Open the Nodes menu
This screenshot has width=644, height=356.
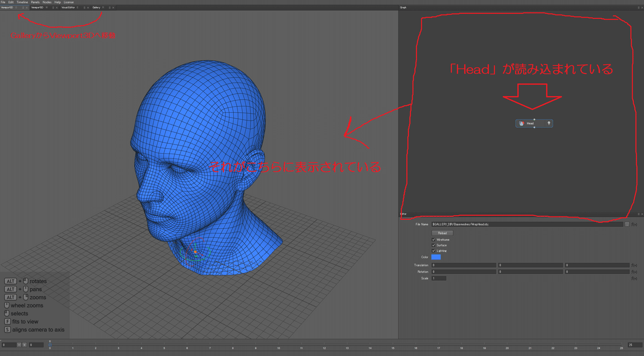[x=47, y=2]
